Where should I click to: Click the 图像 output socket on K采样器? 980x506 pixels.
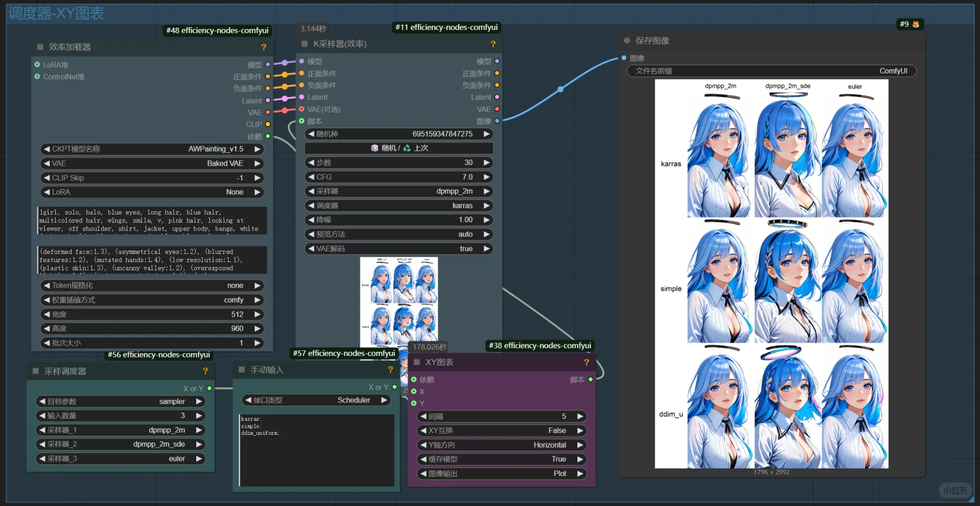pos(497,121)
